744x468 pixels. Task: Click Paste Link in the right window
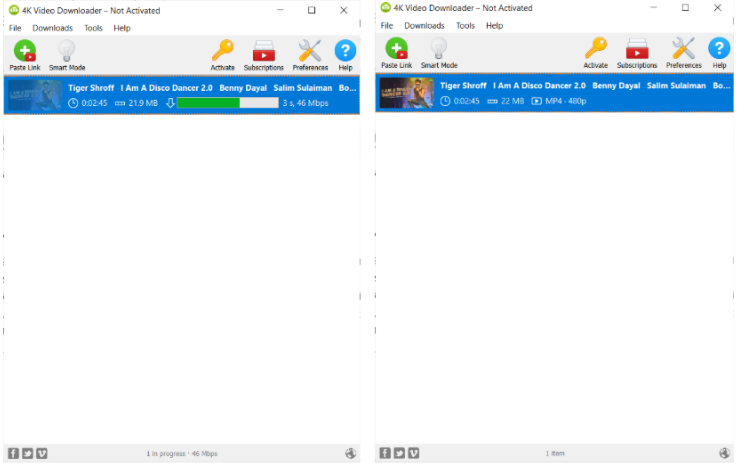point(397,53)
